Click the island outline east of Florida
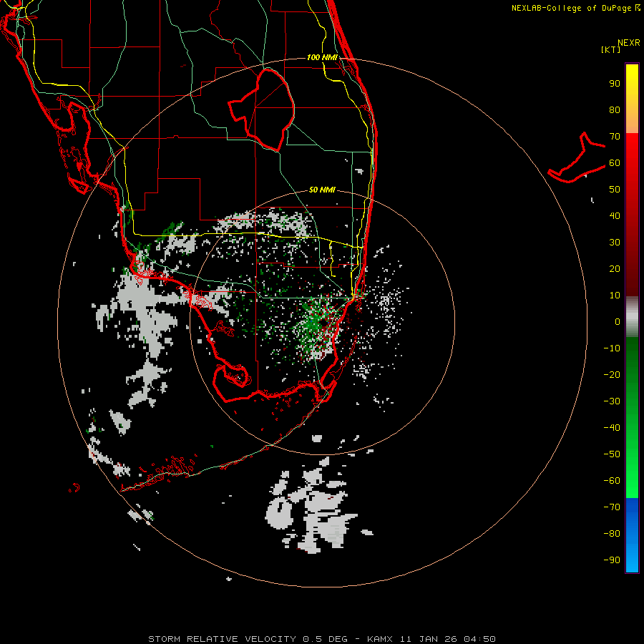 577,157
